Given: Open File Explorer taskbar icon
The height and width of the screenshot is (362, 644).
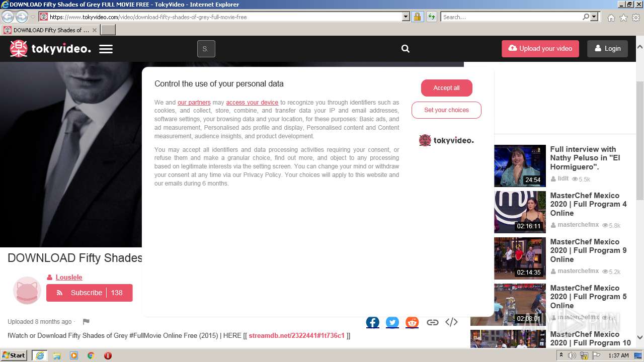Looking at the screenshot, I should [x=57, y=355].
